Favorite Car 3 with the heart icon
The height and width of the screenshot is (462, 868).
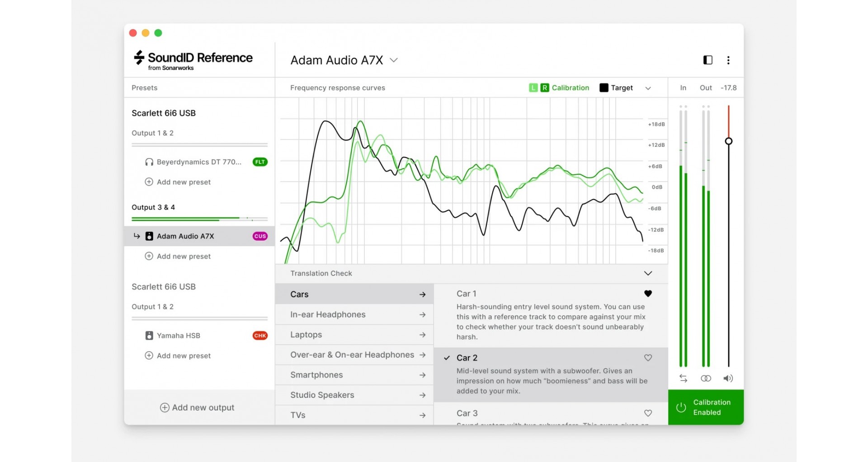(x=648, y=413)
